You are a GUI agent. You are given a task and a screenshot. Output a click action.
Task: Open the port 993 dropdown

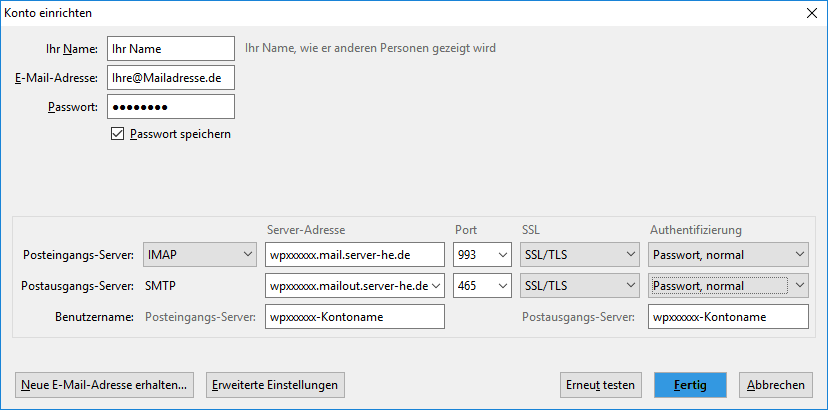coord(483,255)
